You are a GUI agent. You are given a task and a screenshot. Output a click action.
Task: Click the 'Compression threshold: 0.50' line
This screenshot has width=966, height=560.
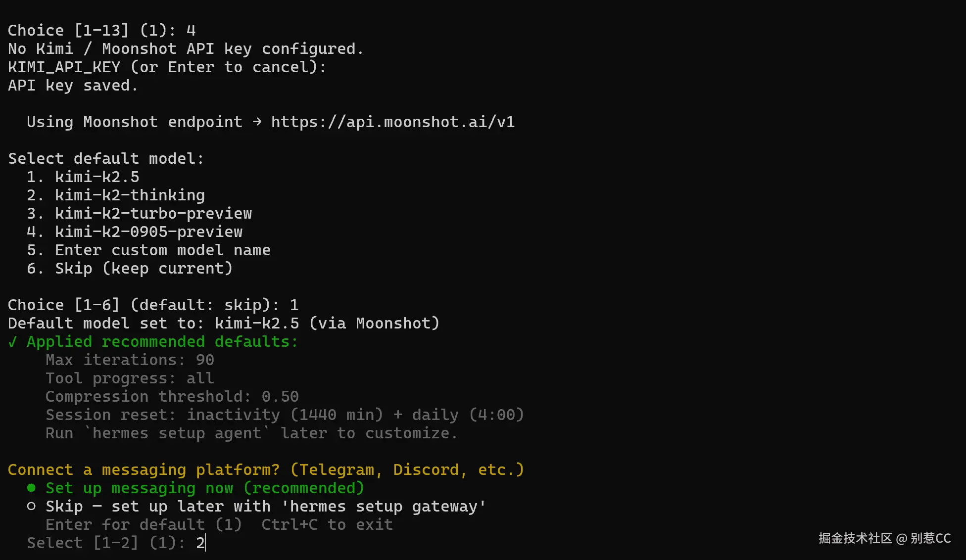coord(172,397)
